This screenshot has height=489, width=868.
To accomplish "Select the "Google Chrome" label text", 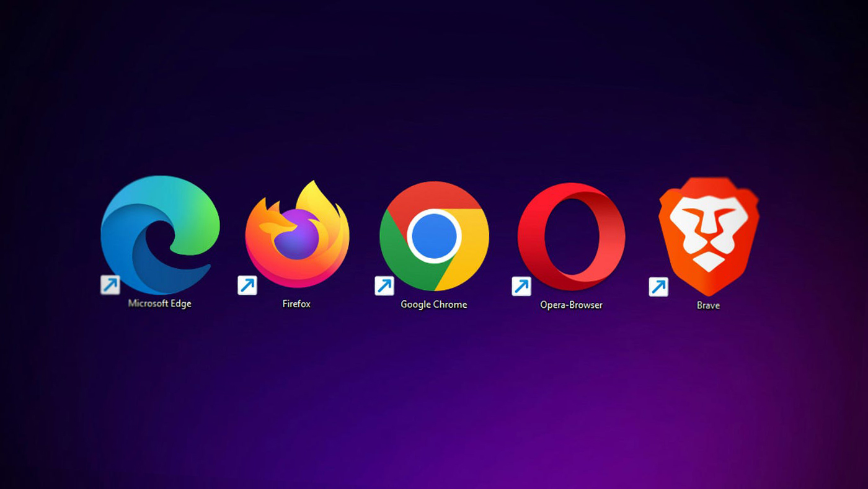I will pos(434,305).
